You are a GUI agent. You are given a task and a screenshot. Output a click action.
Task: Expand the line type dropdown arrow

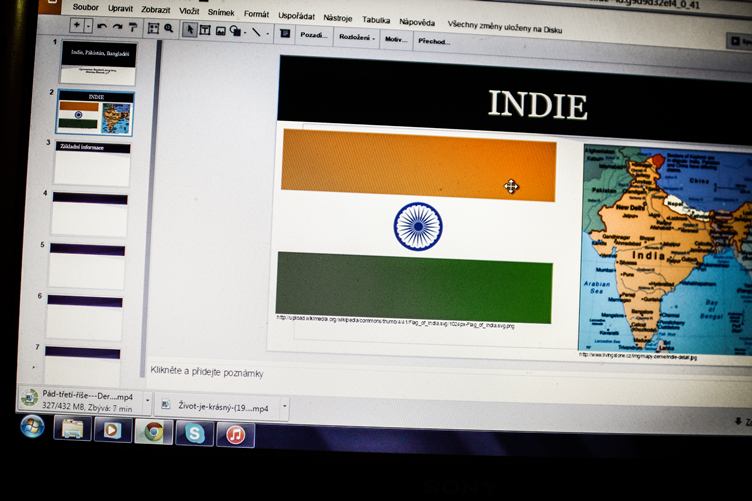[x=268, y=34]
